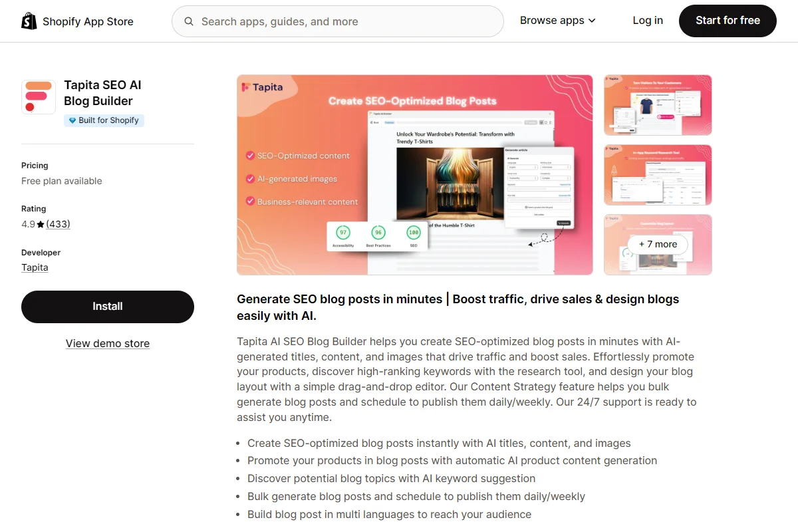Click the rating star icon
The height and width of the screenshot is (532, 798).
point(41,225)
